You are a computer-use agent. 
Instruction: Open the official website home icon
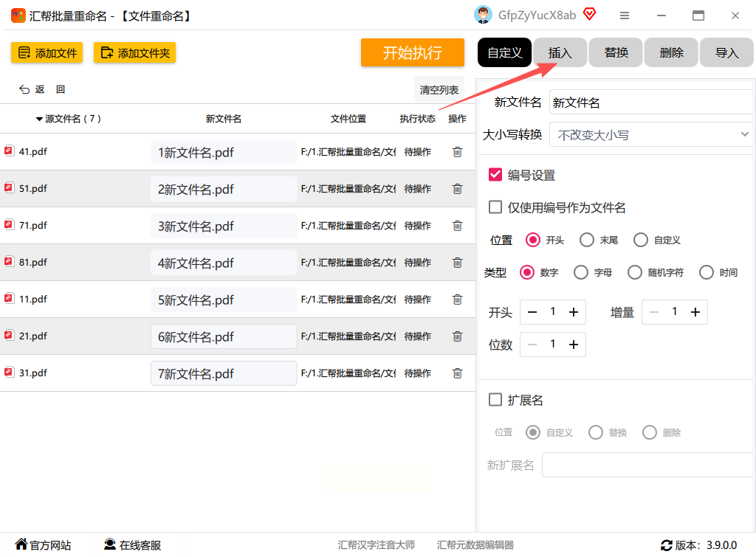(21, 544)
